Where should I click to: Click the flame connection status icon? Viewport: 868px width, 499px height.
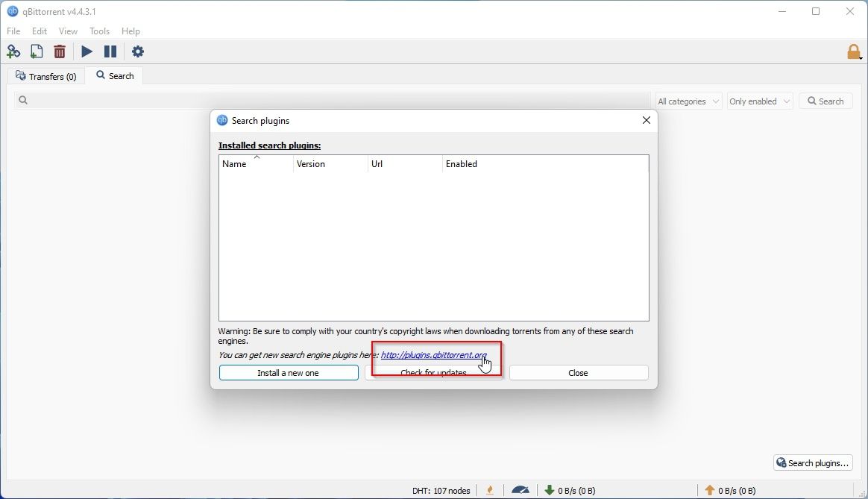(490, 490)
